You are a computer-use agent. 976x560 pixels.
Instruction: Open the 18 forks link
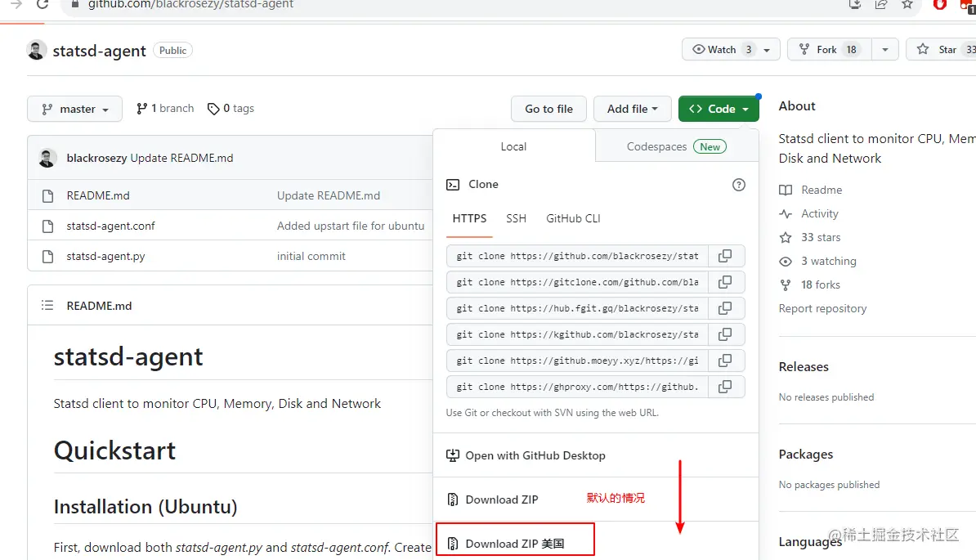click(x=810, y=285)
